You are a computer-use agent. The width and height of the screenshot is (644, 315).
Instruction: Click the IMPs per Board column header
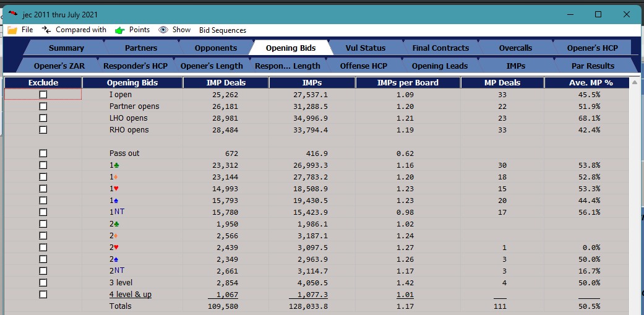coord(408,82)
